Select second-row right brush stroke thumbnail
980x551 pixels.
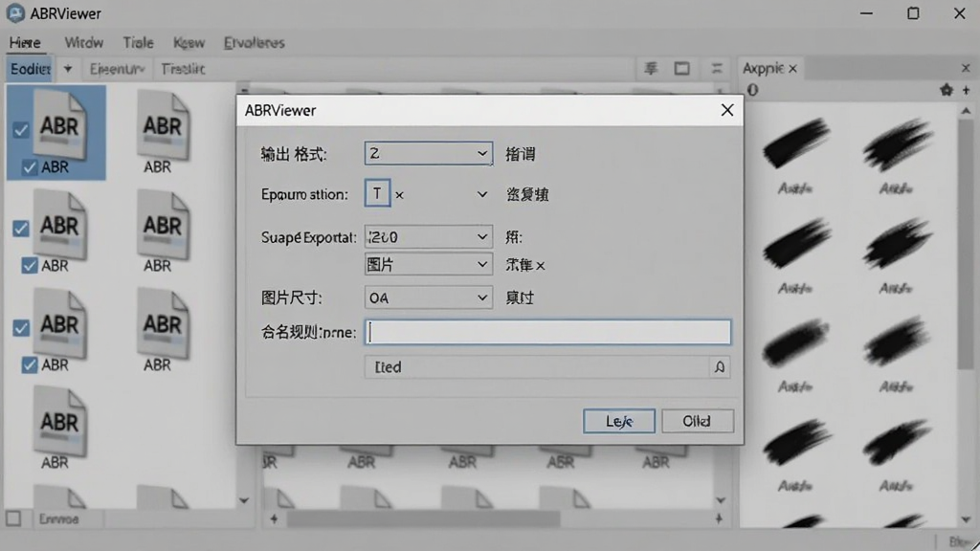click(898, 242)
